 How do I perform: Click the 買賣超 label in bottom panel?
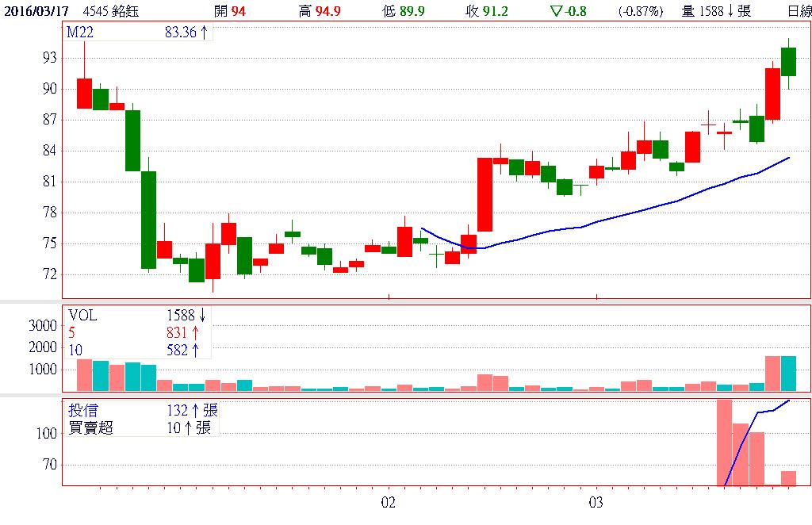[90, 427]
